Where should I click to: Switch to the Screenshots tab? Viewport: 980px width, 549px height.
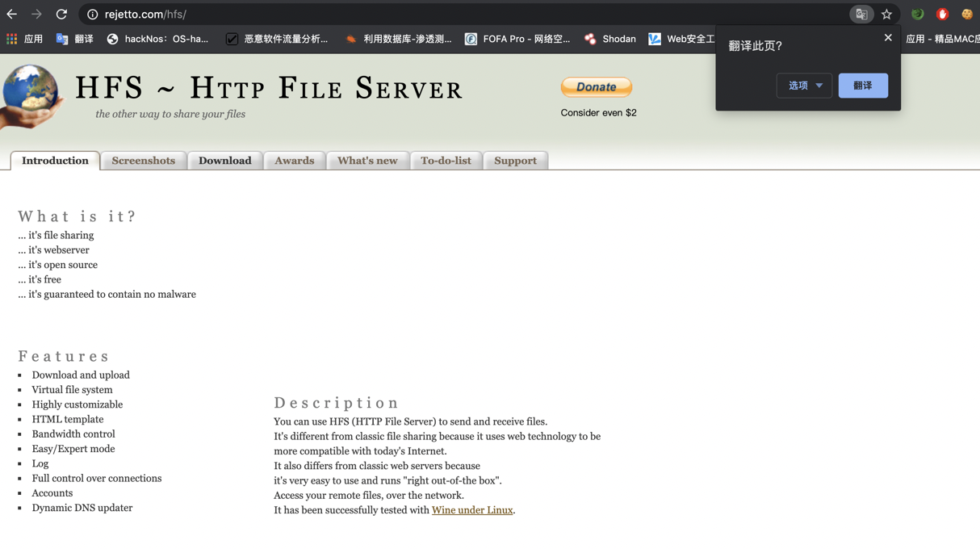[x=143, y=161]
